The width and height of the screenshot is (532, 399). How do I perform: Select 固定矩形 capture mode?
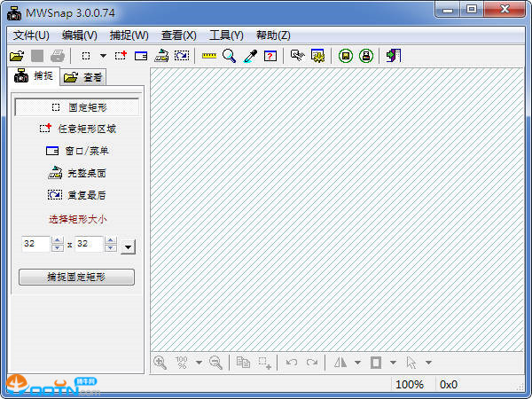click(77, 106)
